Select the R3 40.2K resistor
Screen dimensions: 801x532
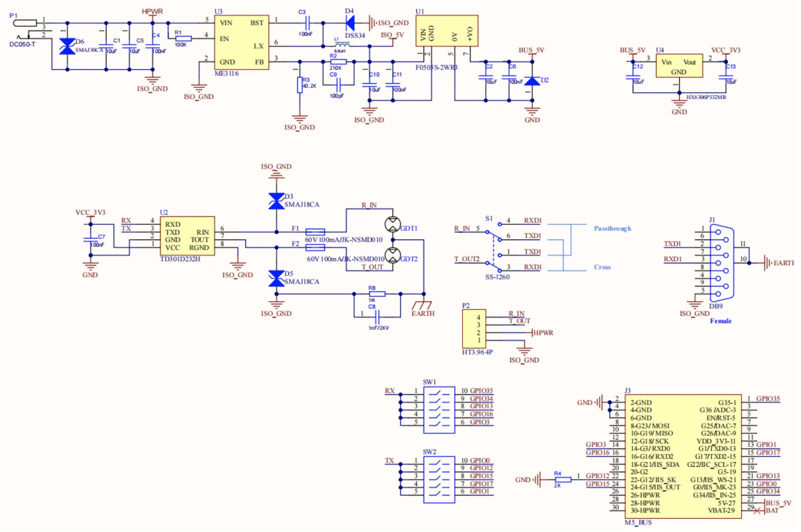pyautogui.click(x=300, y=85)
